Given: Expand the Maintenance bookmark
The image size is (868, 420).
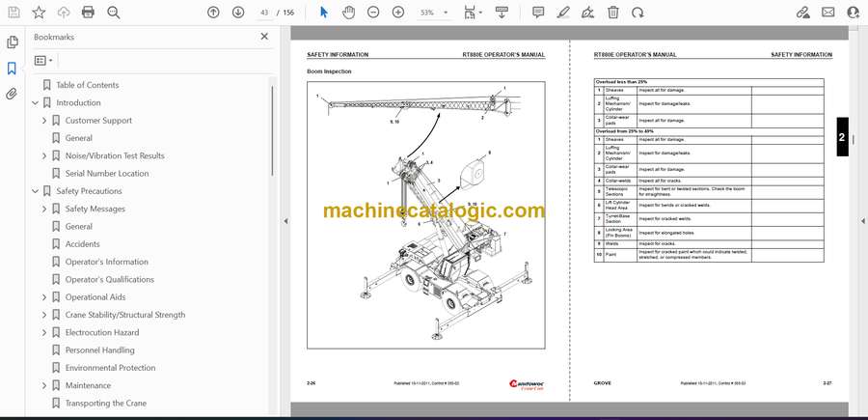Looking at the screenshot, I should point(44,385).
